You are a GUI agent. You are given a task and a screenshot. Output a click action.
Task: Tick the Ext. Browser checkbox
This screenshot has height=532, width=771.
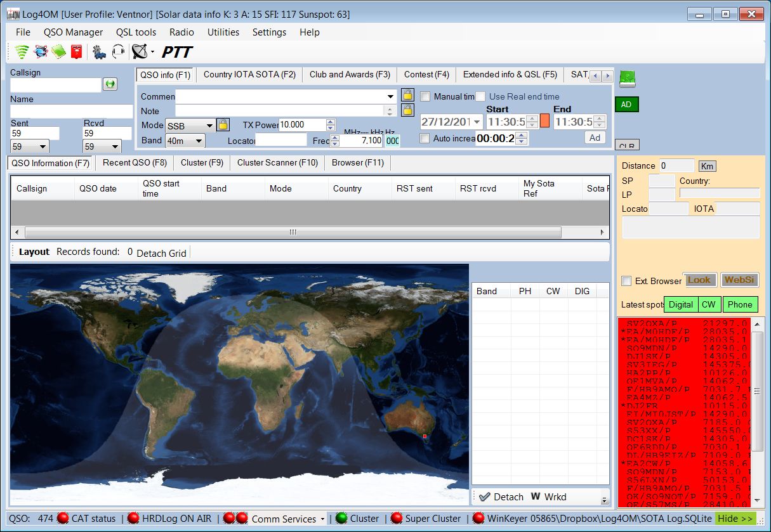626,281
